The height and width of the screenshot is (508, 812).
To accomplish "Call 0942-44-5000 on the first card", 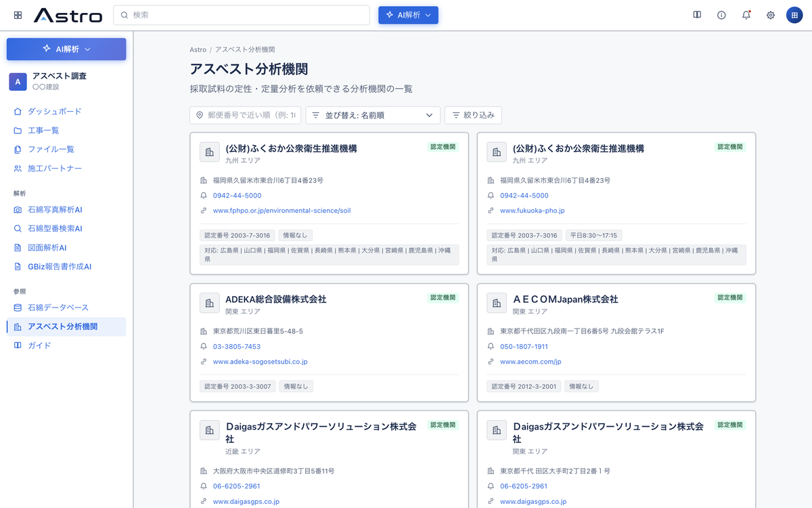I will (x=237, y=196).
